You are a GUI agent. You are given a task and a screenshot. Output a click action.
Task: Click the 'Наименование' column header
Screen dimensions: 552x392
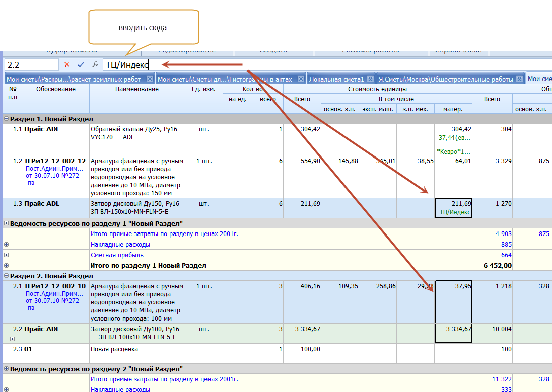(x=137, y=99)
